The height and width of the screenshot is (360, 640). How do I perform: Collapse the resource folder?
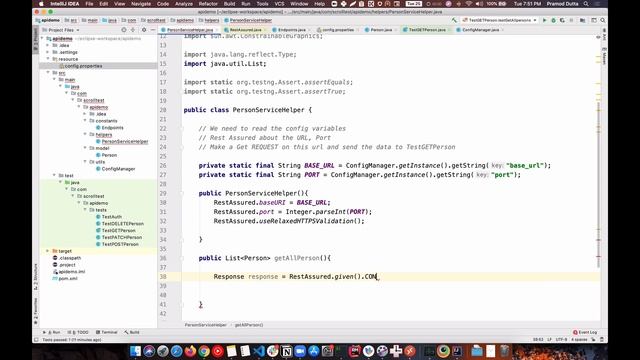tap(48, 59)
